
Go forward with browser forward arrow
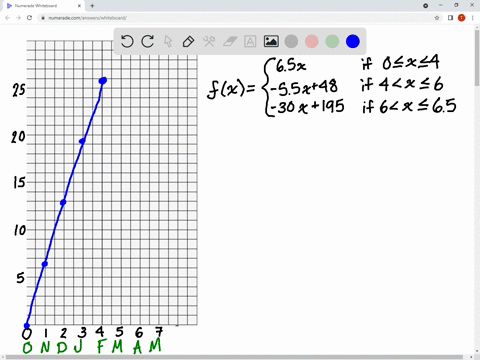18,18
